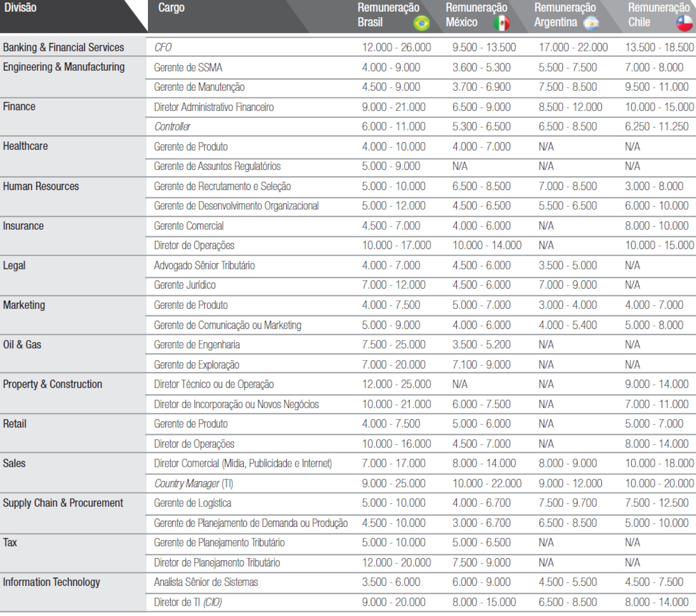Click the Sales division label

[x=14, y=463]
